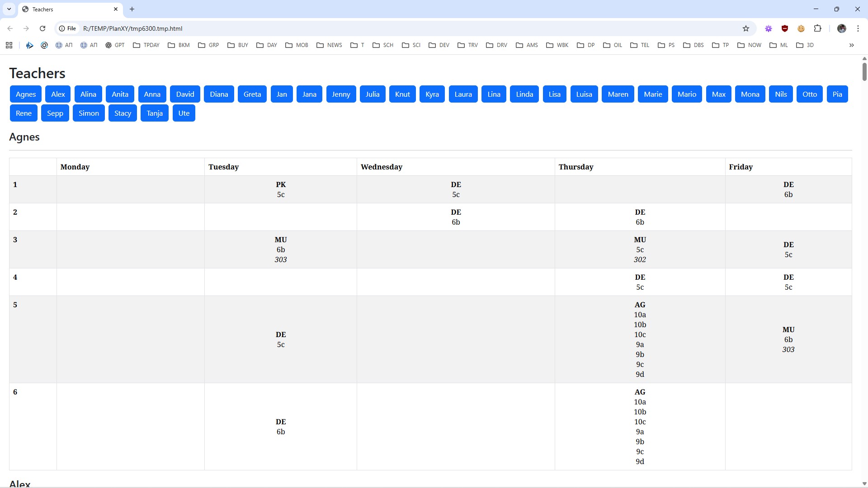Open a new tab with plus button
The image size is (868, 488).
pyautogui.click(x=132, y=9)
